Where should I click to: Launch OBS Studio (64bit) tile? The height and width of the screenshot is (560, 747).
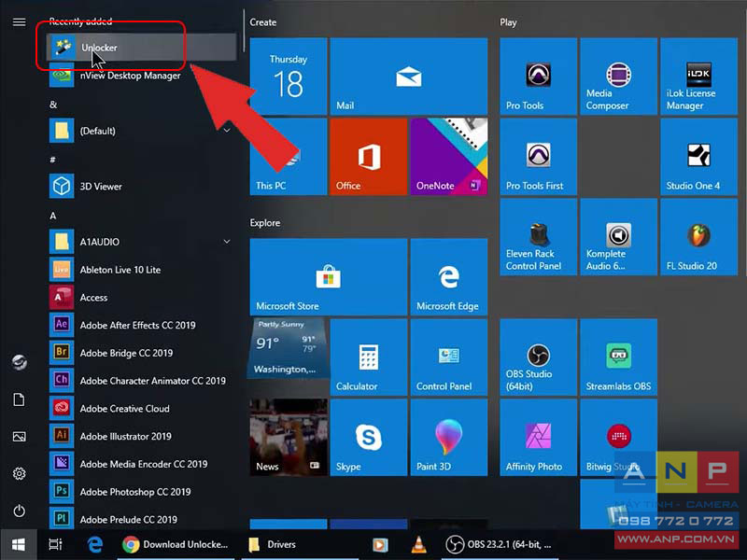539,357
